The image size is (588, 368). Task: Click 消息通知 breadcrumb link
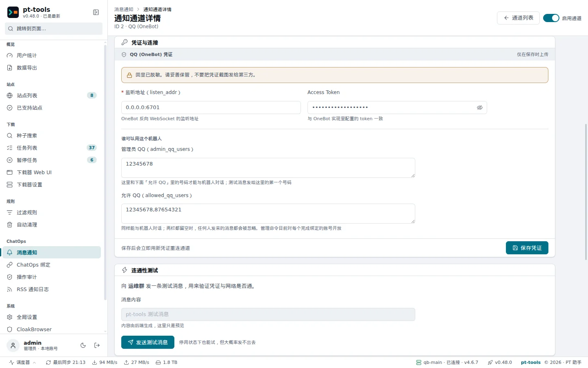pos(124,9)
